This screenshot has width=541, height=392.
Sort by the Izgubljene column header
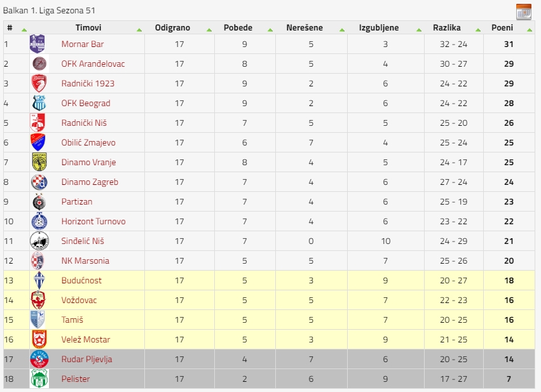pos(379,27)
